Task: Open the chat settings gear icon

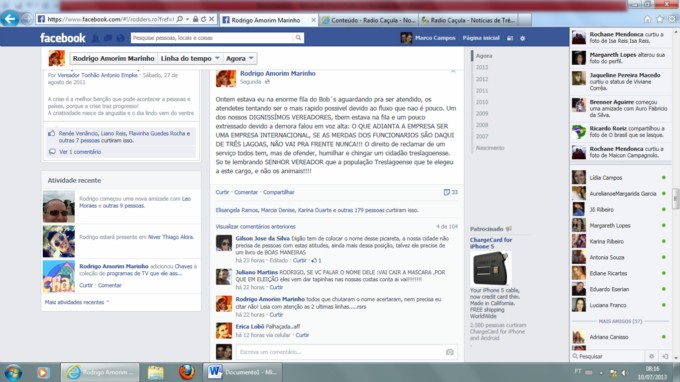Action: point(651,356)
